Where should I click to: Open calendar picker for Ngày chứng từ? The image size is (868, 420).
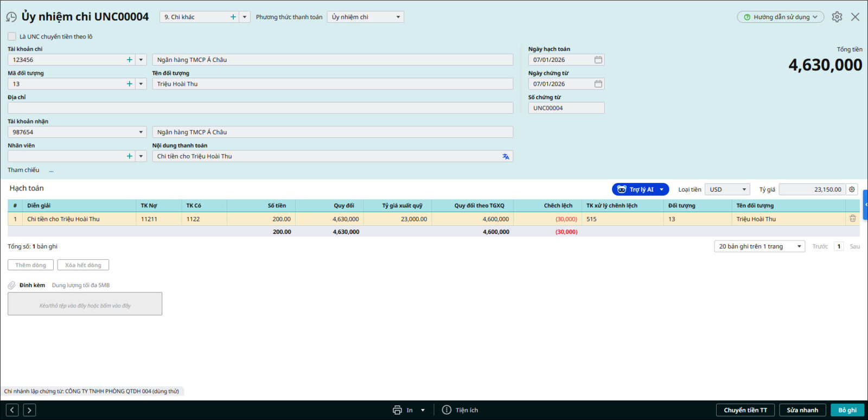(x=598, y=84)
